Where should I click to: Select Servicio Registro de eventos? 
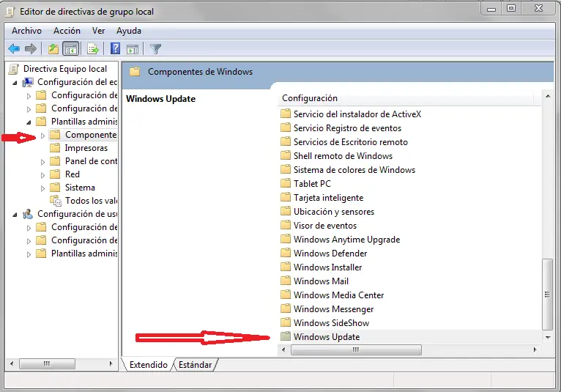coord(347,127)
